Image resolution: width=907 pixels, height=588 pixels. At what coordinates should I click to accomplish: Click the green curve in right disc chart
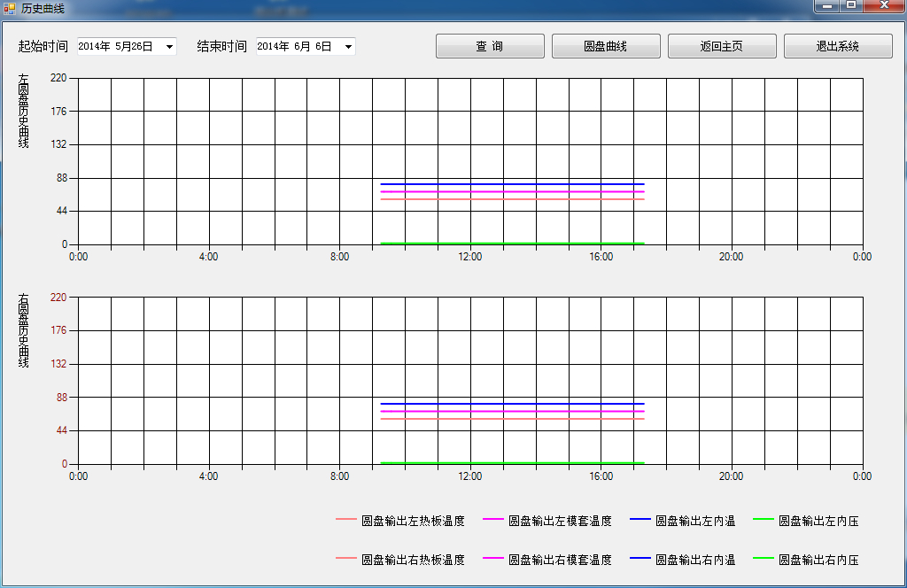513,463
